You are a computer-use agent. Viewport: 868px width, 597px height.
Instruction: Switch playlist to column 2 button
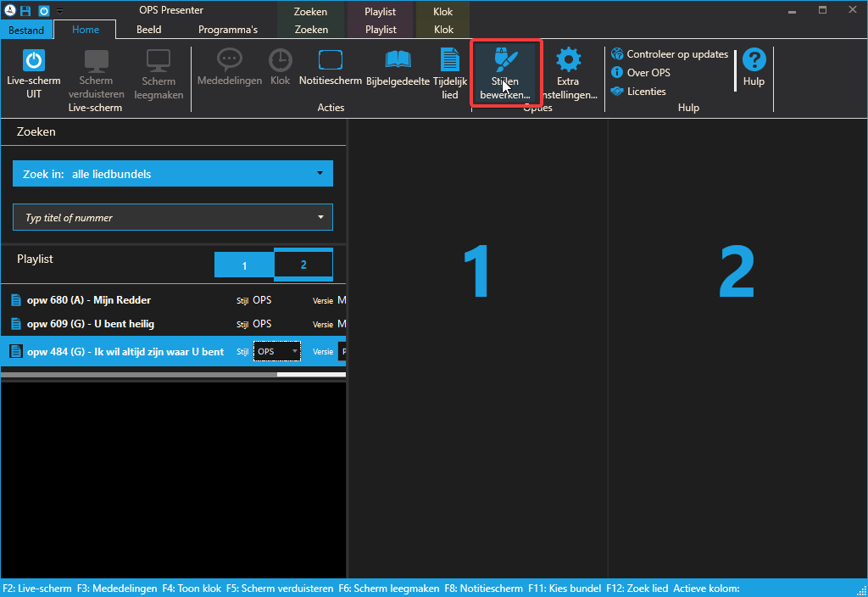coord(303,265)
